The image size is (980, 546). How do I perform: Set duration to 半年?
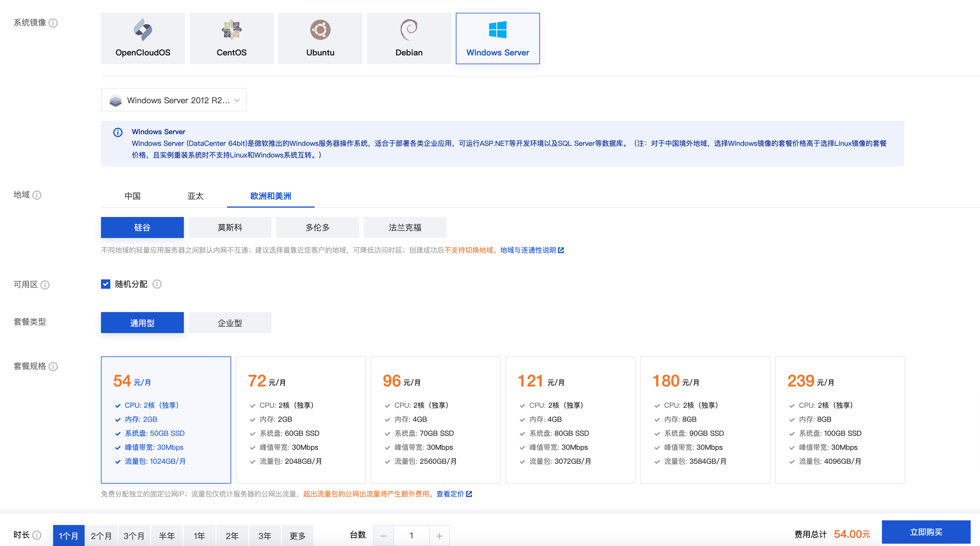coord(167,536)
